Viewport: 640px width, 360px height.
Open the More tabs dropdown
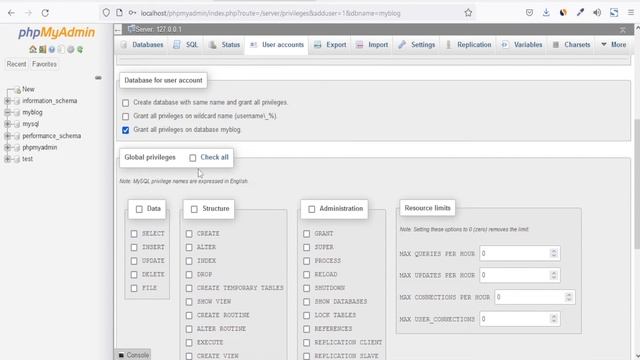614,45
